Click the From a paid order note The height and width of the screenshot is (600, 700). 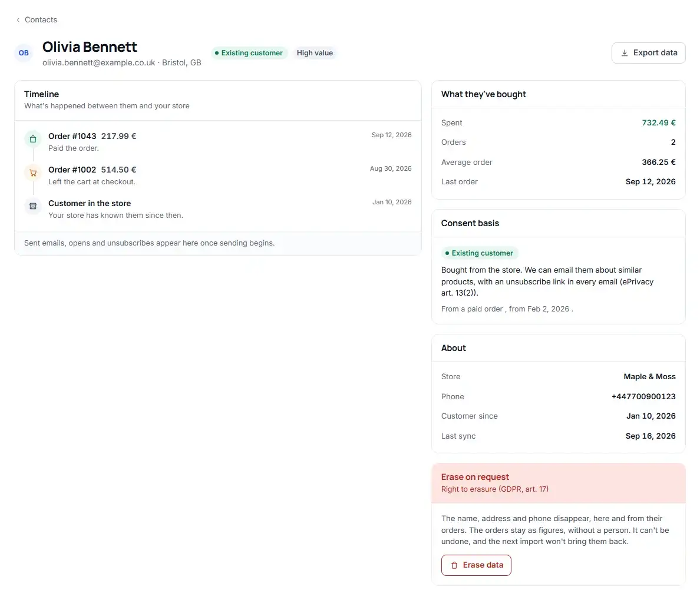(507, 309)
